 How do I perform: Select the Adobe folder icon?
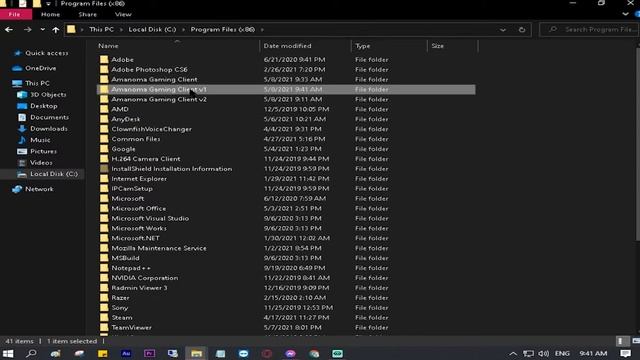click(x=104, y=60)
